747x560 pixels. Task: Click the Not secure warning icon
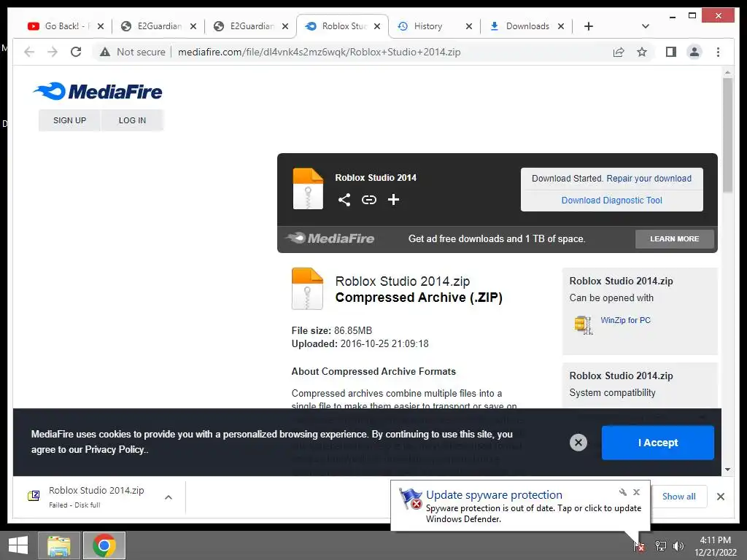[x=105, y=52]
